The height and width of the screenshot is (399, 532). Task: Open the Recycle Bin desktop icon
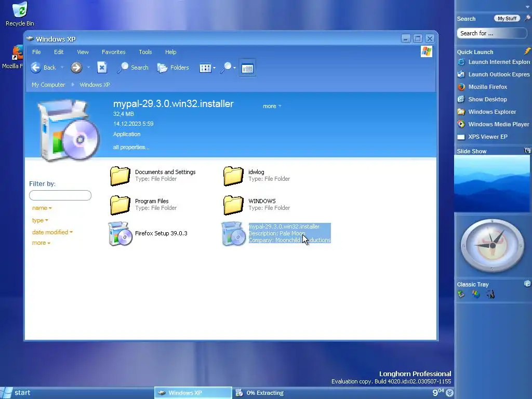click(20, 9)
